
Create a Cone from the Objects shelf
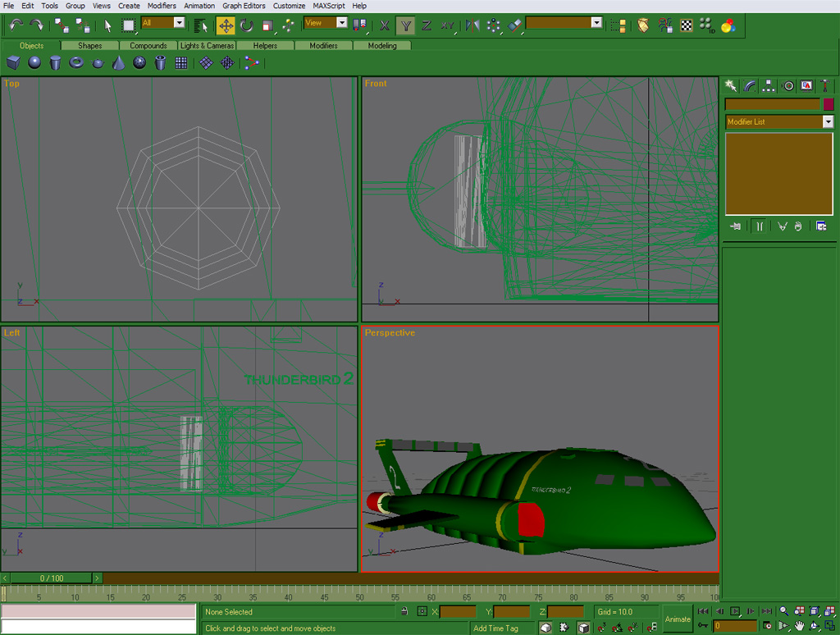[118, 63]
